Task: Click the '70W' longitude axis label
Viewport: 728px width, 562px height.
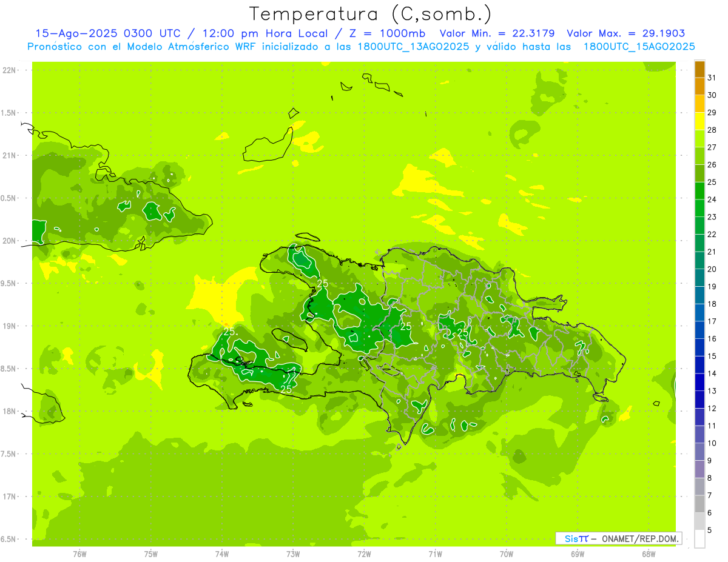Action: tap(507, 554)
